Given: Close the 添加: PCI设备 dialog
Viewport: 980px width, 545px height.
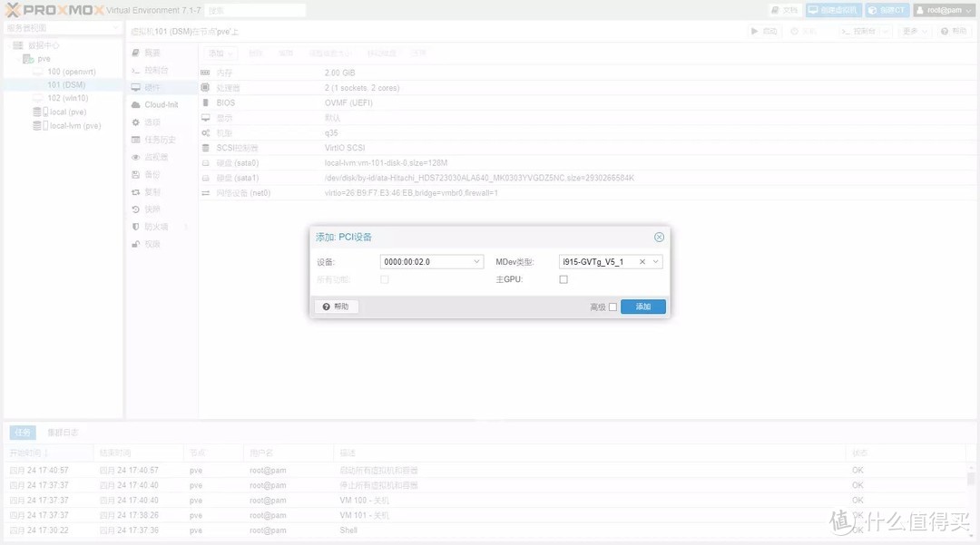Looking at the screenshot, I should 659,238.
